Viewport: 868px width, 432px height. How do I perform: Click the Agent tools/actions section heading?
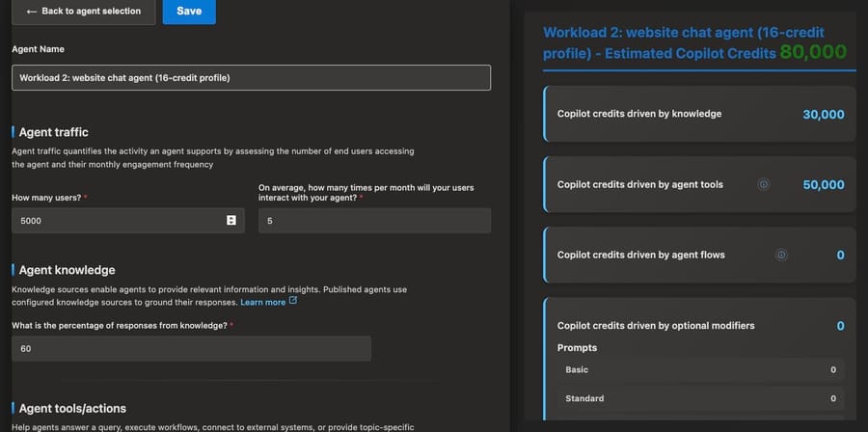[72, 408]
